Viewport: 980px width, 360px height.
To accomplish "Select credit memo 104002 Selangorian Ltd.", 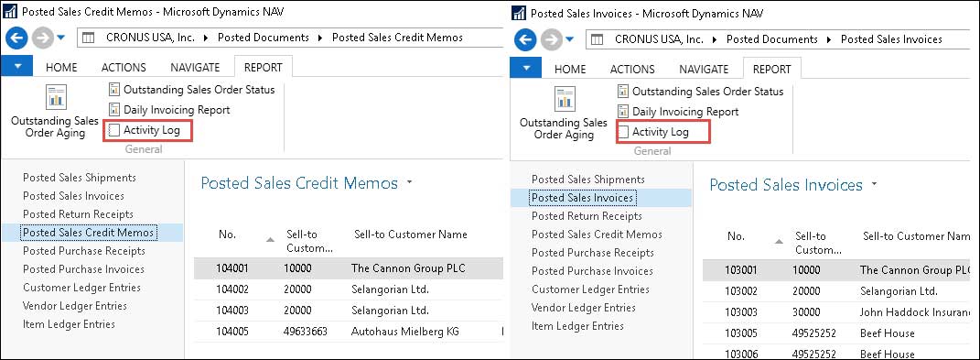I will (x=348, y=290).
